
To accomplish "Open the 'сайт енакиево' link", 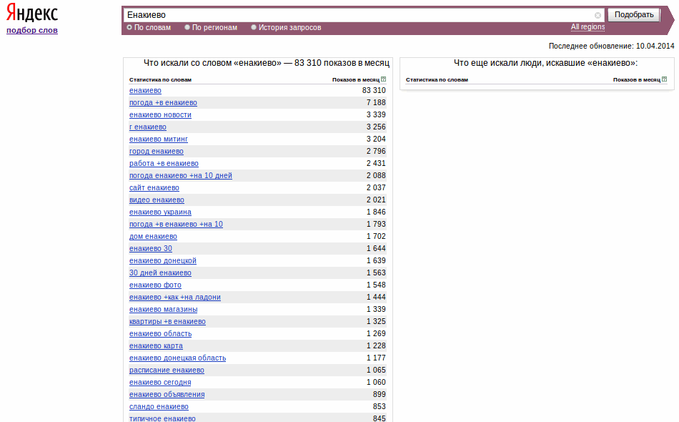I will (x=154, y=187).
